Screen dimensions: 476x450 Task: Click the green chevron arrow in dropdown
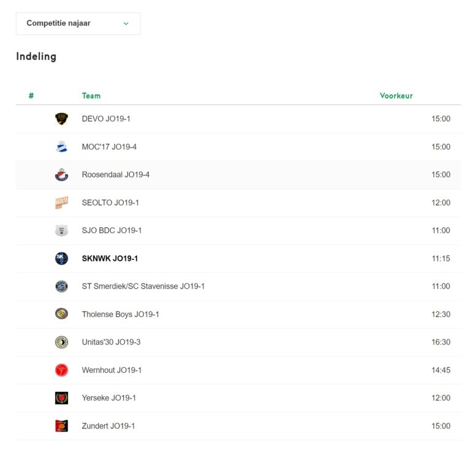click(x=126, y=23)
